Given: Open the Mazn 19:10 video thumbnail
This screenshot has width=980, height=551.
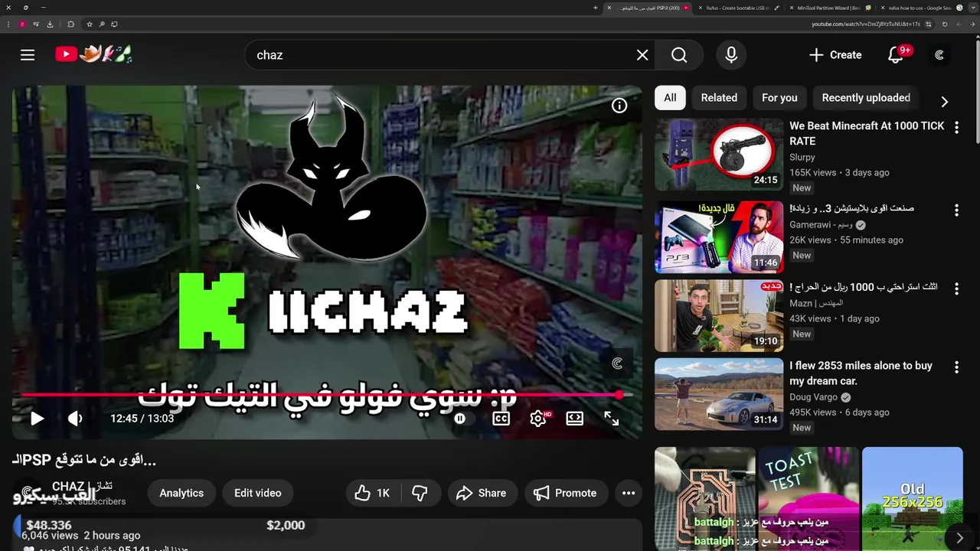Looking at the screenshot, I should [x=719, y=315].
